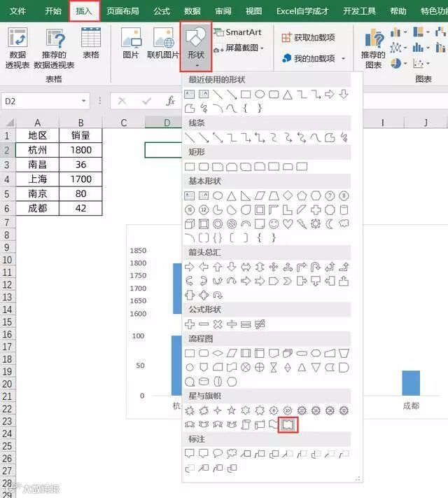
Task: Select the multiply sign equation shape
Action: point(218,324)
